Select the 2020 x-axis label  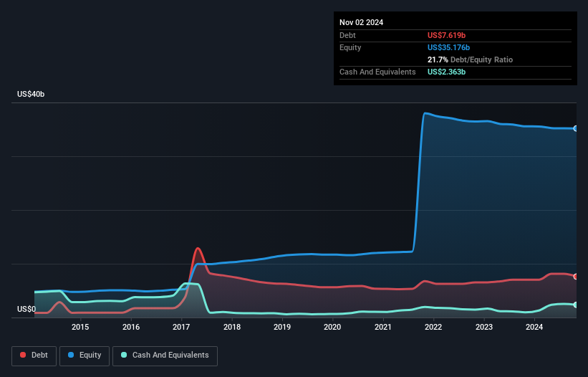click(x=332, y=327)
